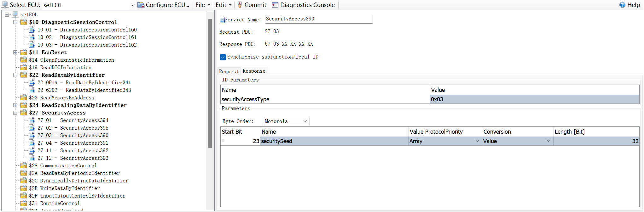Click the setEOL root computer icon
644x212 pixels.
pos(15,14)
